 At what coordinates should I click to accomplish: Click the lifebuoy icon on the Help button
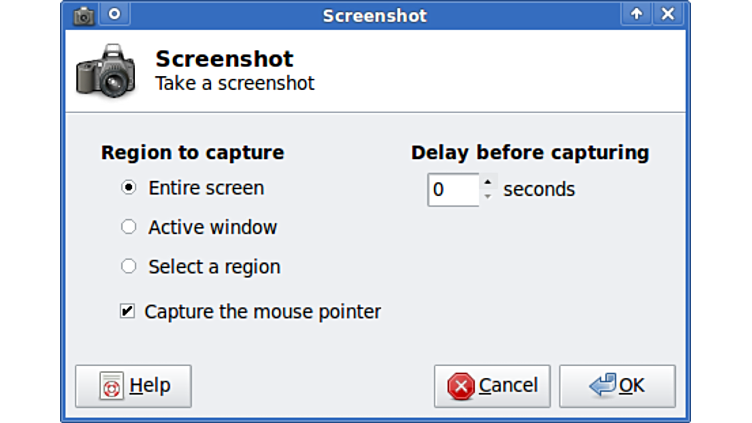pyautogui.click(x=112, y=387)
